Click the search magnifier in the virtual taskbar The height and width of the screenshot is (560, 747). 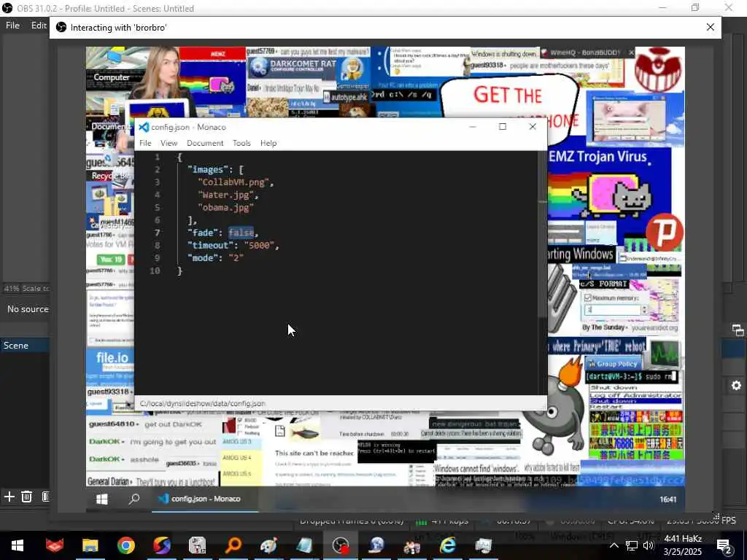coord(134,499)
